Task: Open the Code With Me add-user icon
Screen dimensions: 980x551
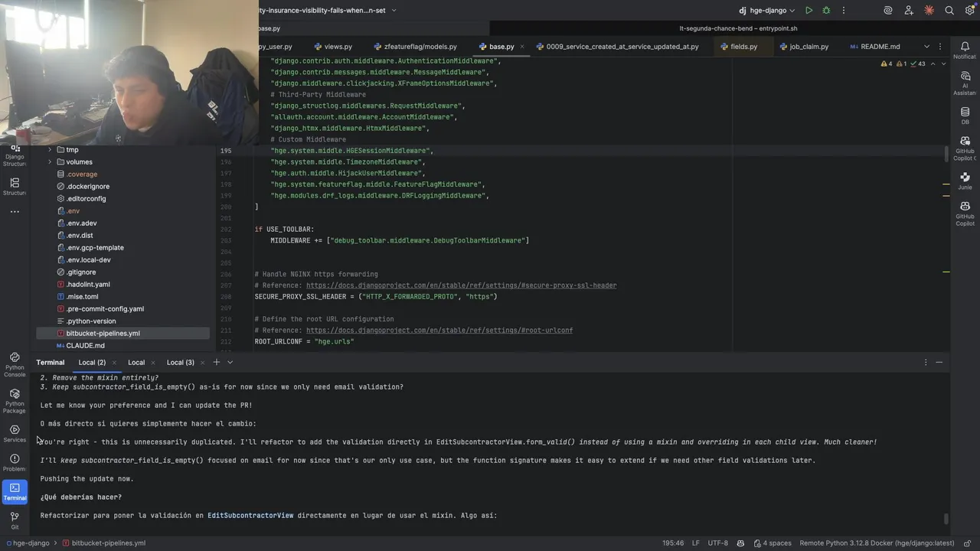Action: 909,11
